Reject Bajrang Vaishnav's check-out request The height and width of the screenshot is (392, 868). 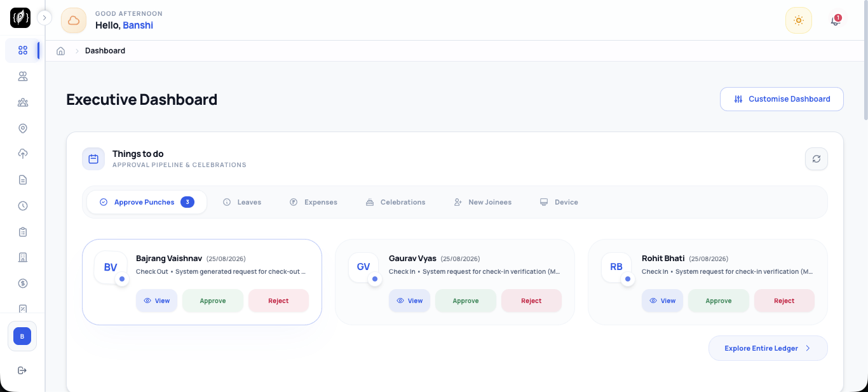[x=278, y=301]
